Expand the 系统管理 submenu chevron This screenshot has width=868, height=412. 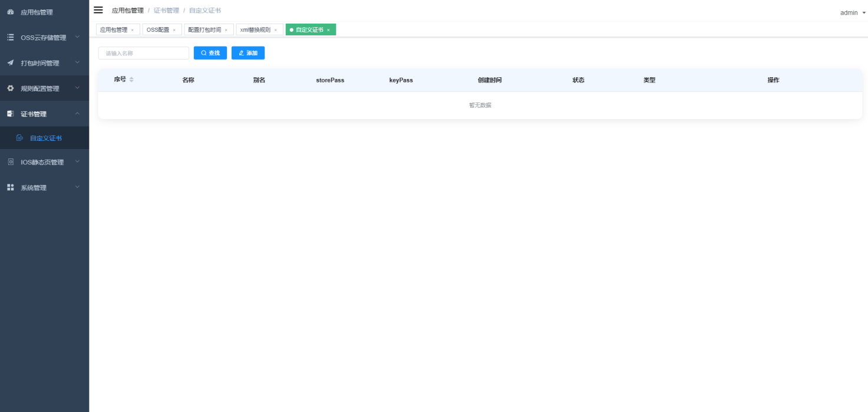77,187
